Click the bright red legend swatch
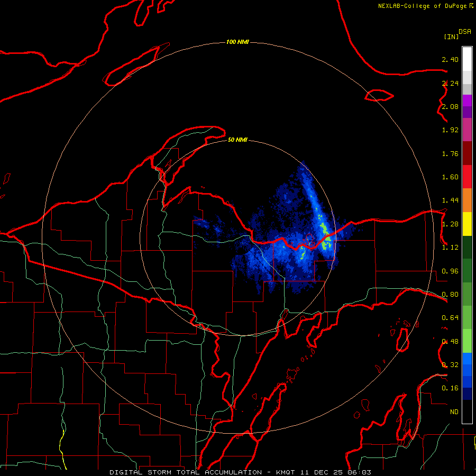Image resolution: width=476 pixels, height=476 pixels. point(467,177)
